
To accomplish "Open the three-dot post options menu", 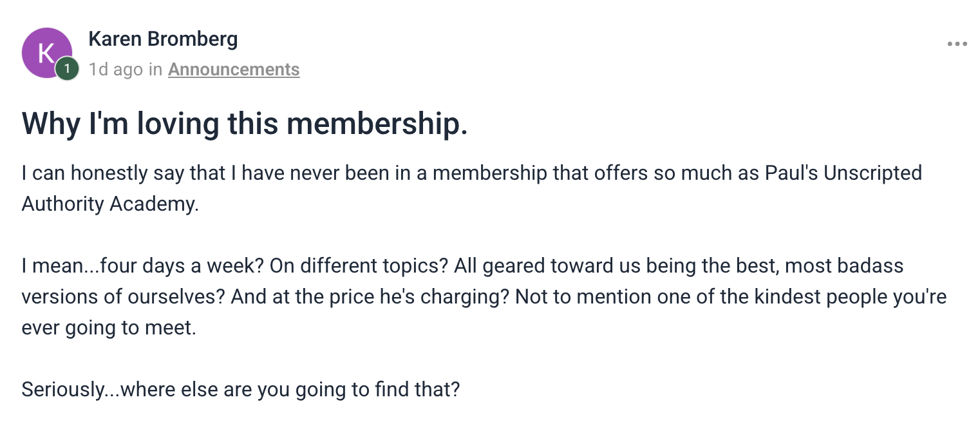I will pos(957,44).
